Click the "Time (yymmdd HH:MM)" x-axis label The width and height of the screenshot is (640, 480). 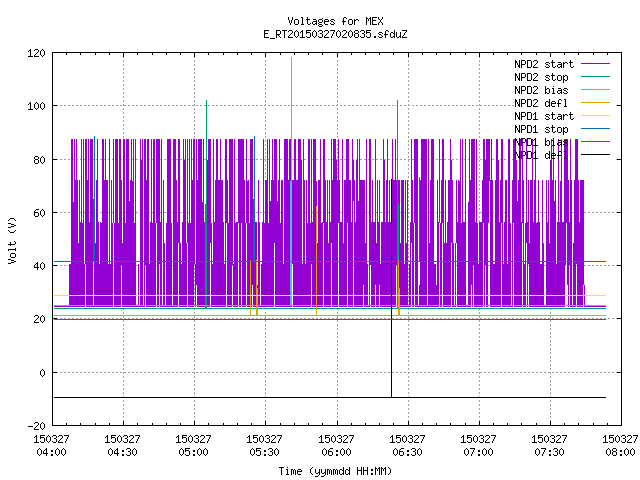click(335, 471)
